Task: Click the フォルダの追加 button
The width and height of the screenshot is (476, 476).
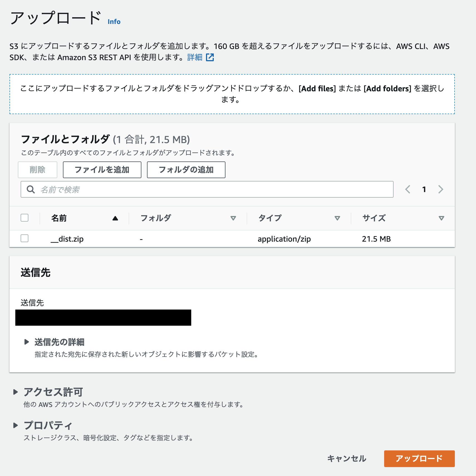Action: point(186,170)
